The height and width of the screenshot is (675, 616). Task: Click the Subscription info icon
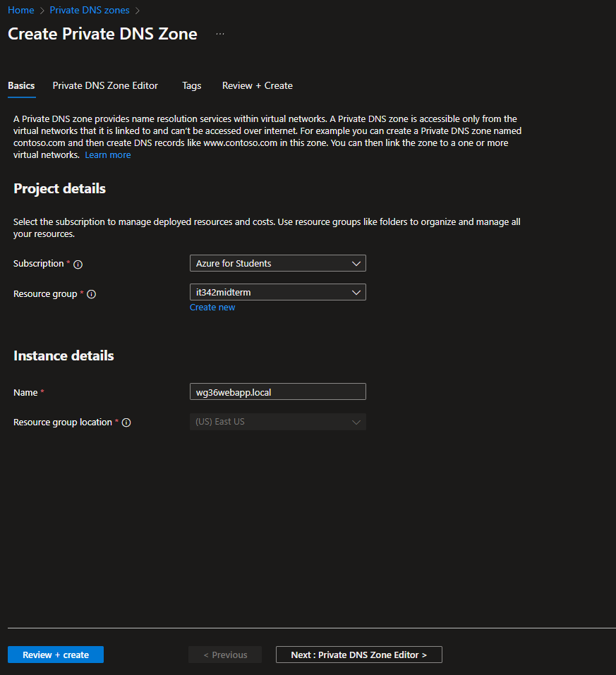click(x=78, y=264)
